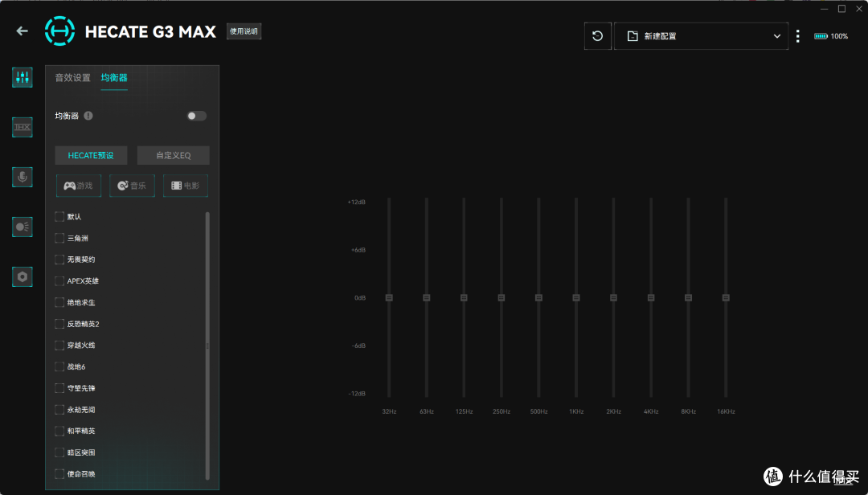Switch to the 均衡器 tab
868x495 pixels.
(x=114, y=77)
